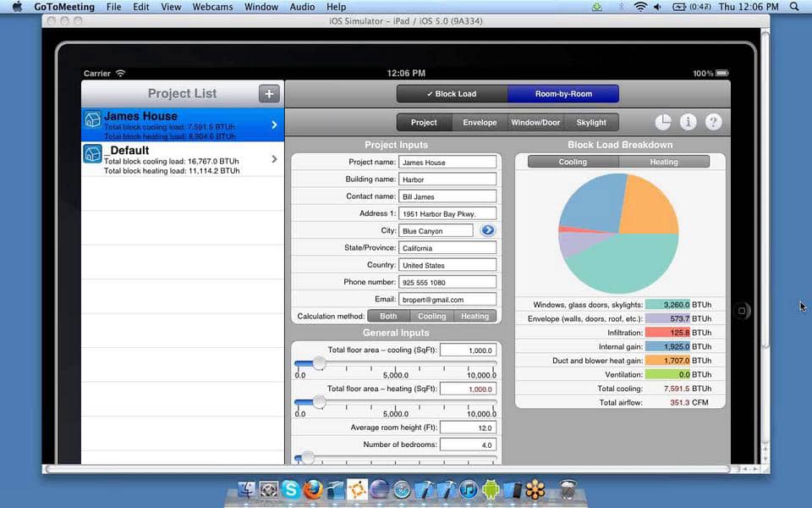Open Safari from the dock

402,489
